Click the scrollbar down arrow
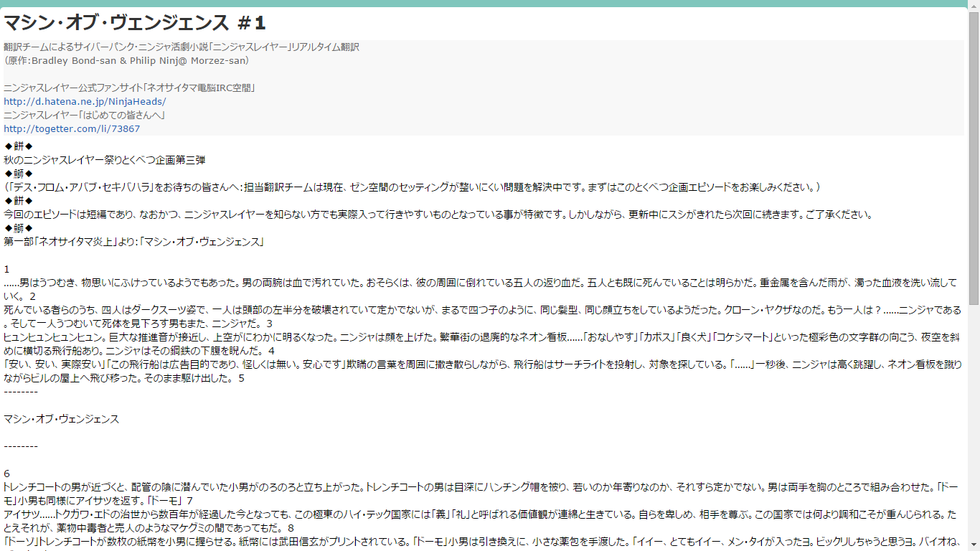The height and width of the screenshot is (551, 980). pyautogui.click(x=974, y=545)
